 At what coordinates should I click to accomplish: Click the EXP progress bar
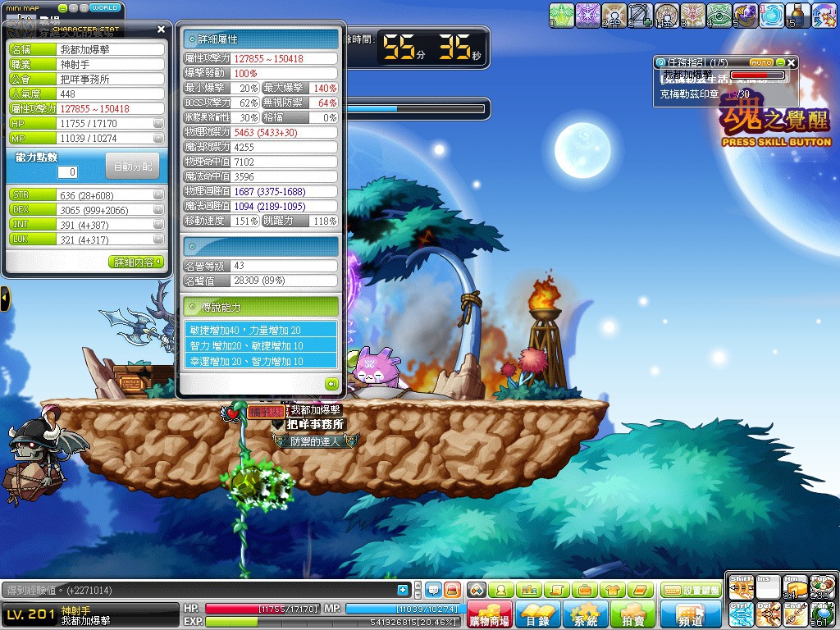click(x=332, y=622)
